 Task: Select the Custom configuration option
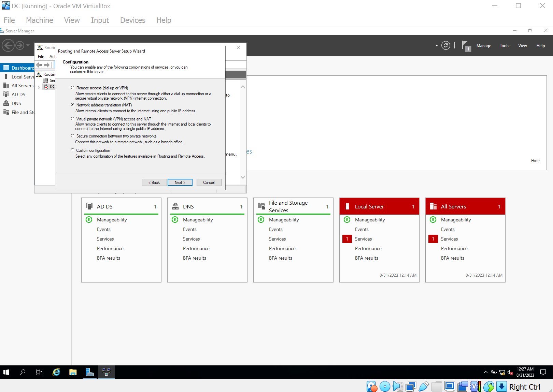72,150
